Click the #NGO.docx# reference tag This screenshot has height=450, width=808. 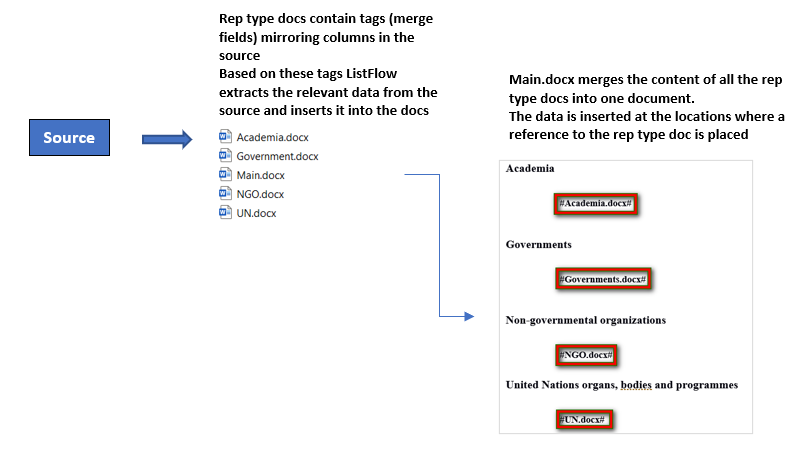[586, 355]
